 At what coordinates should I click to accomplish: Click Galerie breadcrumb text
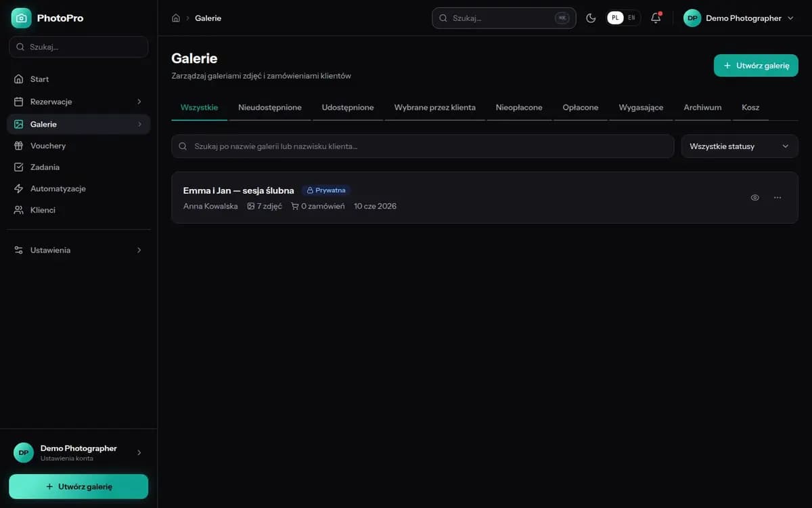(208, 18)
